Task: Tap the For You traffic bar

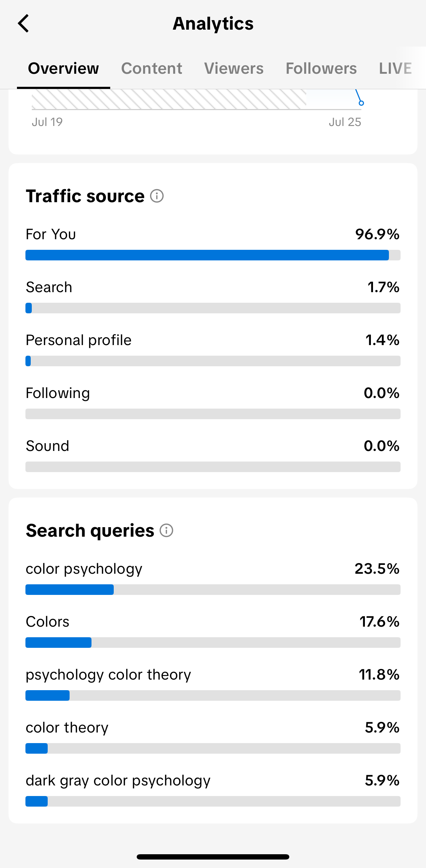Action: [x=213, y=255]
